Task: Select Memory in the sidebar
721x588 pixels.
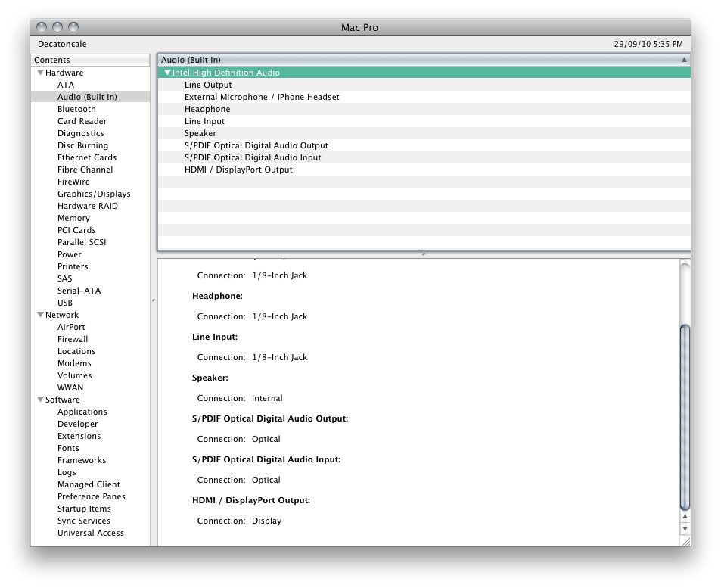Action: point(73,218)
